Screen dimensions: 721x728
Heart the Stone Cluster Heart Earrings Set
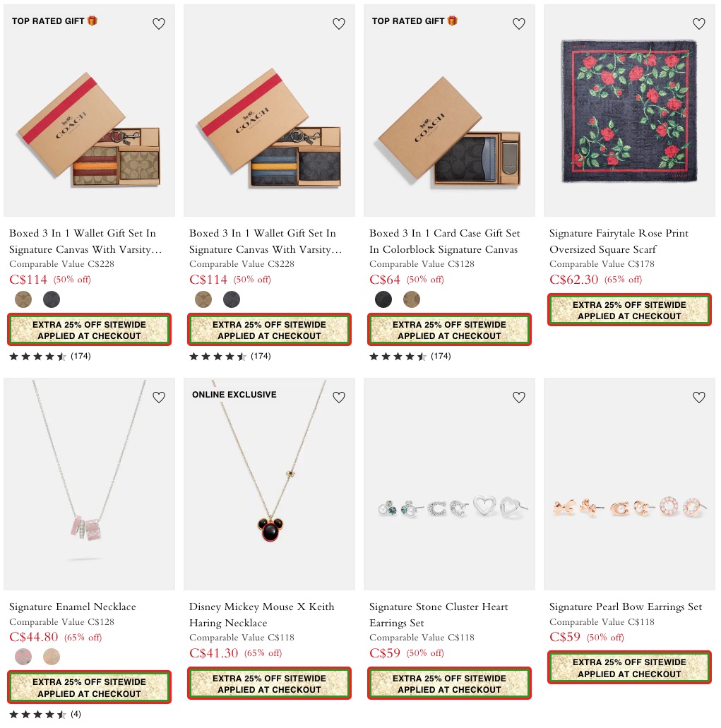click(x=518, y=397)
